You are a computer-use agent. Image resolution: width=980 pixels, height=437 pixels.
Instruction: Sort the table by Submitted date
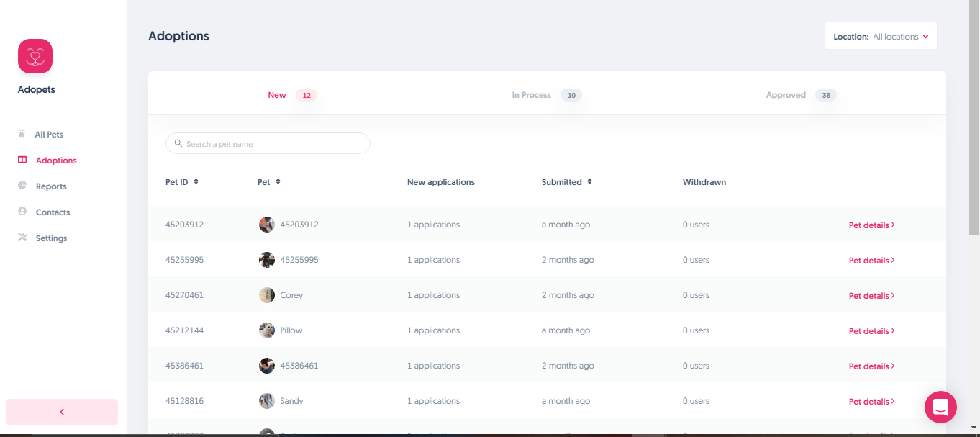tap(589, 182)
